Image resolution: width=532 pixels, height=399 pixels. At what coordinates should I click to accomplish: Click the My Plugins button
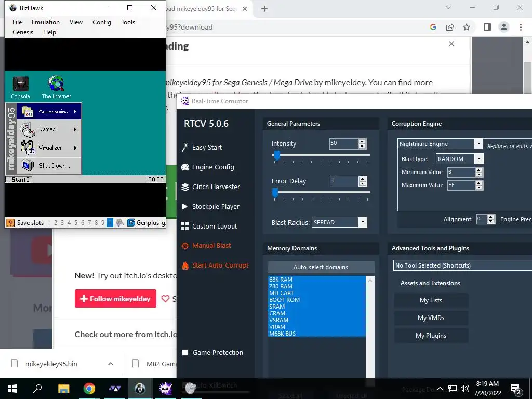click(431, 336)
